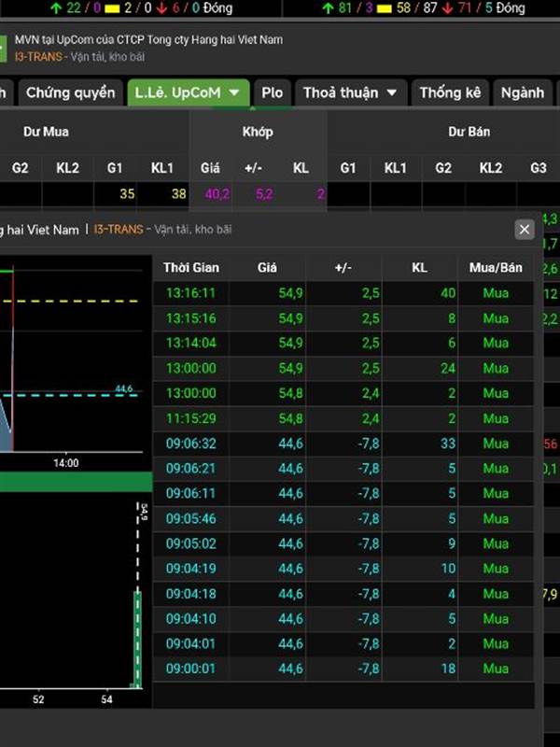Click the green volume bar in chart

coord(136,640)
